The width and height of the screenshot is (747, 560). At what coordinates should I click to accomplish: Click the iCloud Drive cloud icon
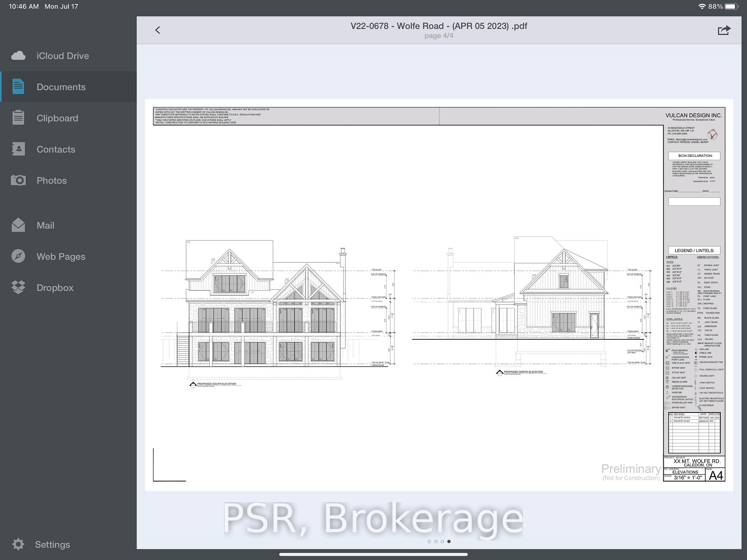(18, 56)
